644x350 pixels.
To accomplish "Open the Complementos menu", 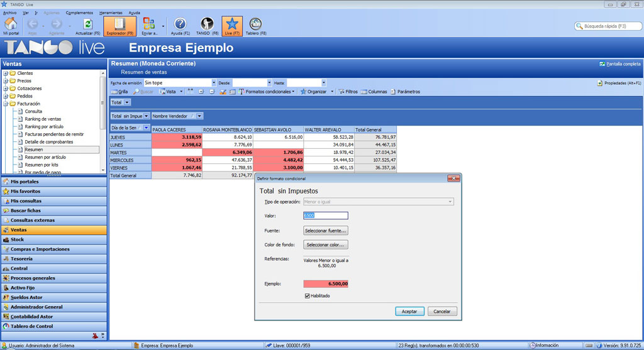I will pos(79,13).
